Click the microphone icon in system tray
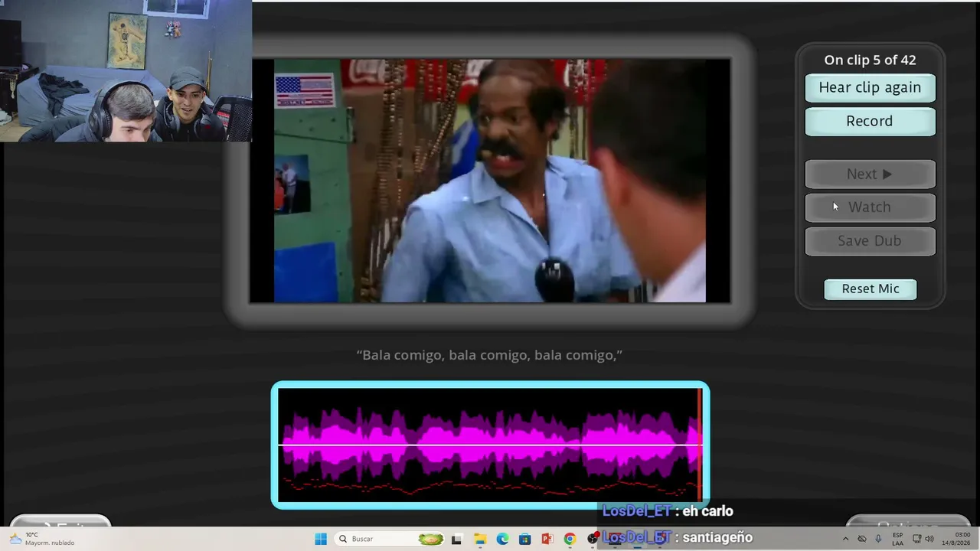 pyautogui.click(x=878, y=539)
